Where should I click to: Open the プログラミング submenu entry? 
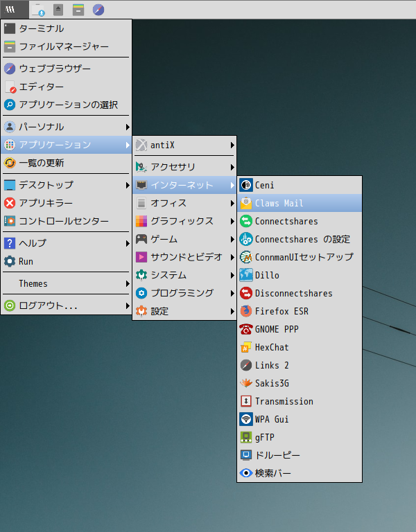click(x=184, y=293)
